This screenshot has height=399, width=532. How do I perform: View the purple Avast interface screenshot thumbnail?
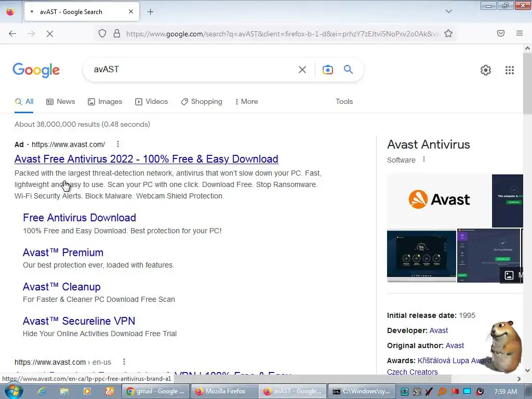pos(488,256)
